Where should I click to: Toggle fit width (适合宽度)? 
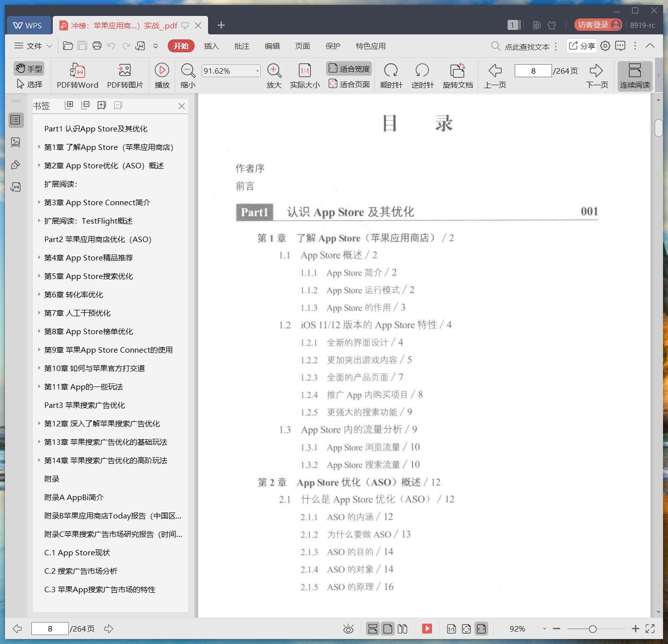pos(349,69)
